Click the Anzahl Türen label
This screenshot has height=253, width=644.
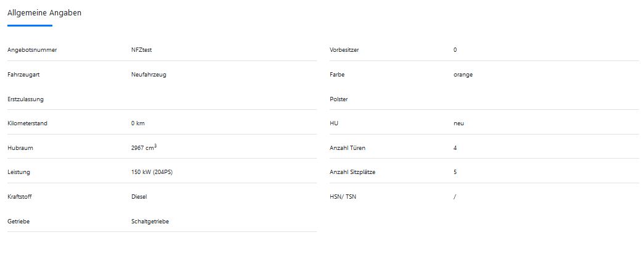click(348, 147)
